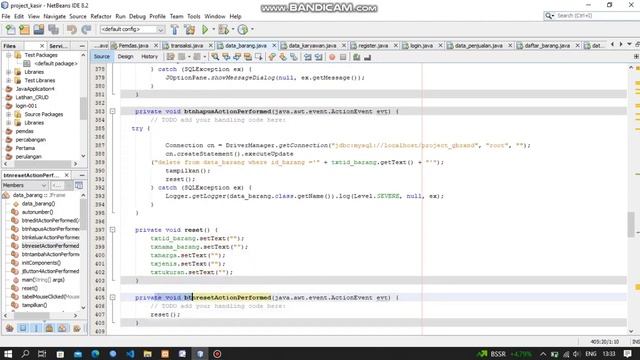640x360 pixels.
Task: Click the Navigator horizontal scrollbar
Action: [x=32, y=316]
